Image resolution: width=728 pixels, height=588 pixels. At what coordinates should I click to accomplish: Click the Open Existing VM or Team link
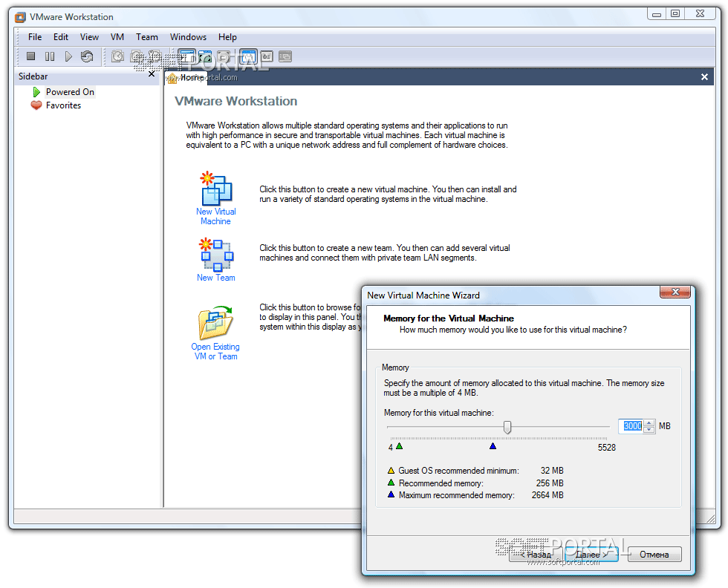pos(215,351)
